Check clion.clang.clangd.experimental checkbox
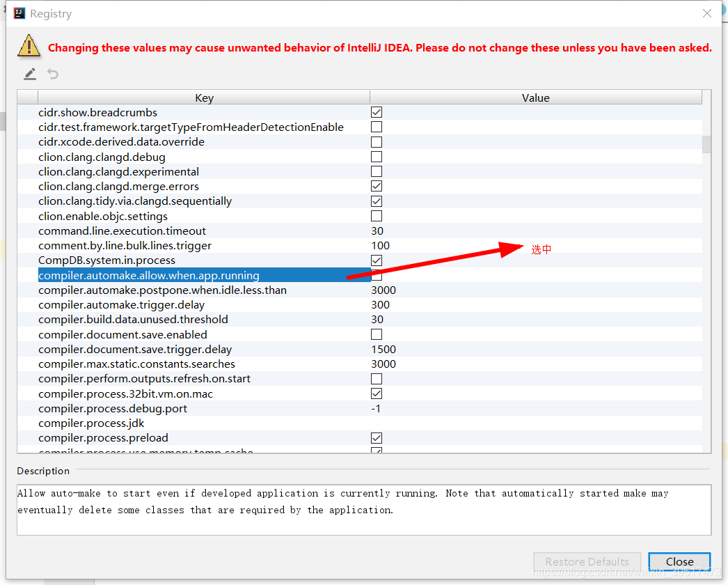The height and width of the screenshot is (585, 728). pyautogui.click(x=377, y=171)
